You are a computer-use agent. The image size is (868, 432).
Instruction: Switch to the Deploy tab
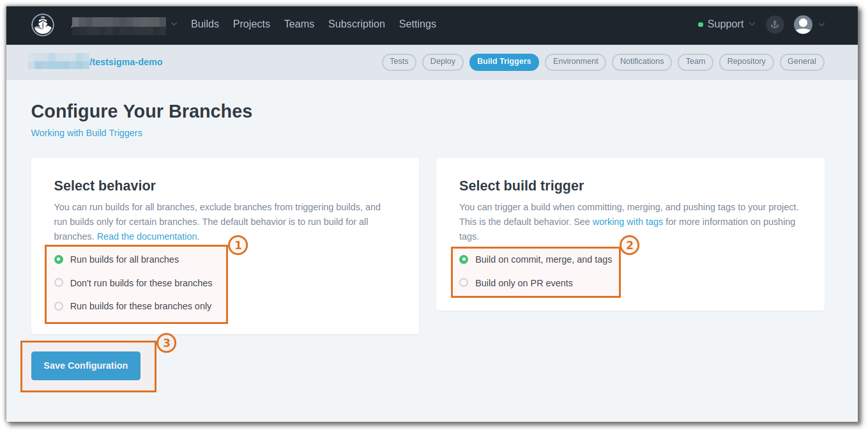coord(442,62)
